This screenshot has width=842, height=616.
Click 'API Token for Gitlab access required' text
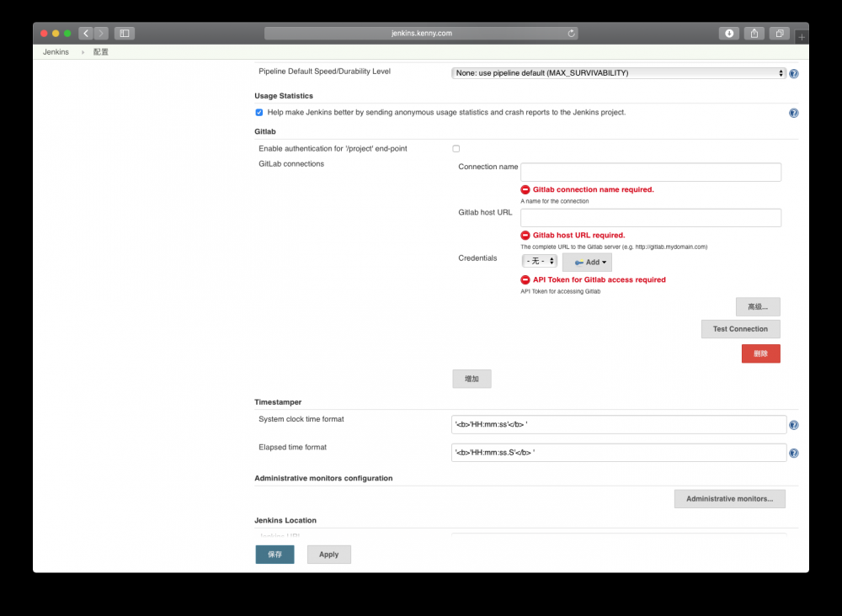600,279
